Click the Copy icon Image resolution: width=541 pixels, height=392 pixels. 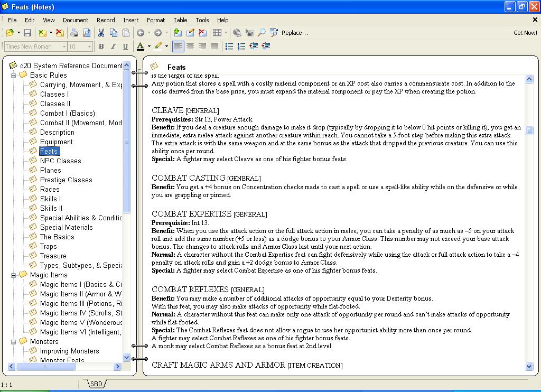point(114,33)
